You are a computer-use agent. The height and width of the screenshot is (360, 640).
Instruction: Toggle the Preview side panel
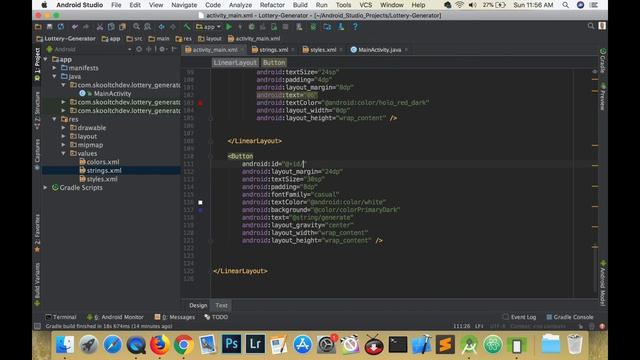pos(602,97)
